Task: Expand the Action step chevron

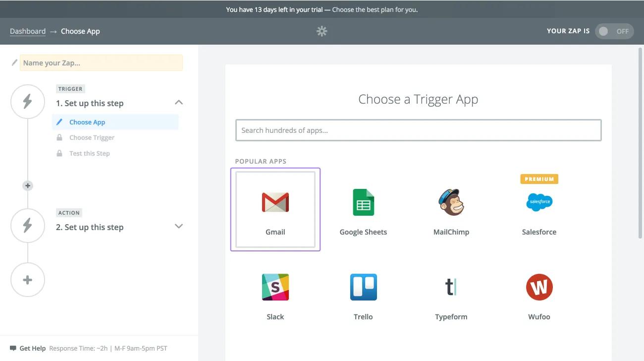Action: (x=179, y=226)
